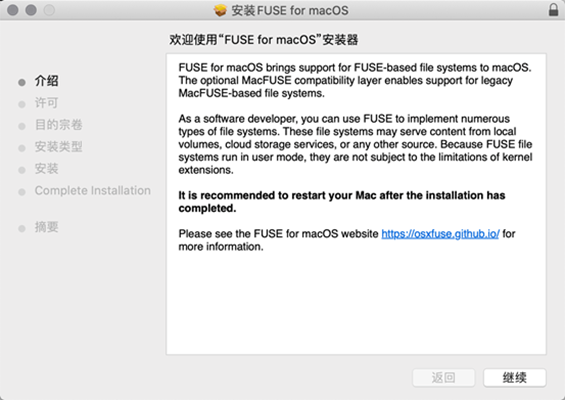Select the 安装 install step

click(46, 169)
